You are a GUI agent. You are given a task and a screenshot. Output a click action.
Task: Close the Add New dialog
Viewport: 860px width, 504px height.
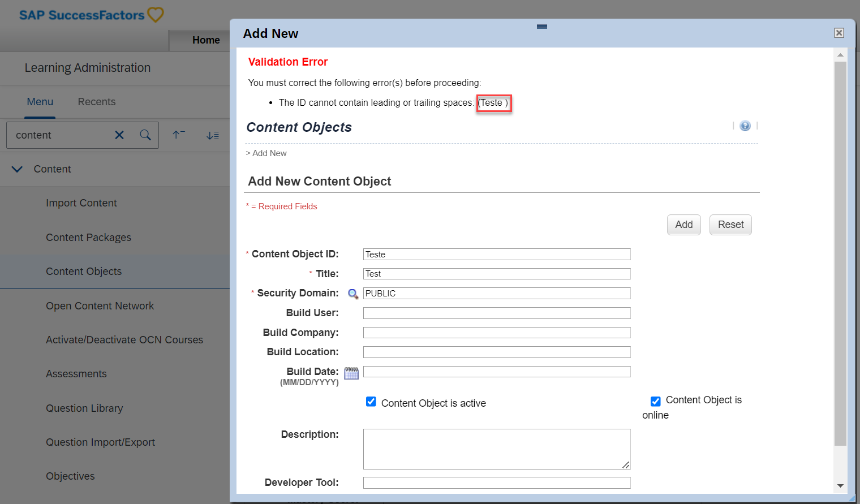(839, 33)
